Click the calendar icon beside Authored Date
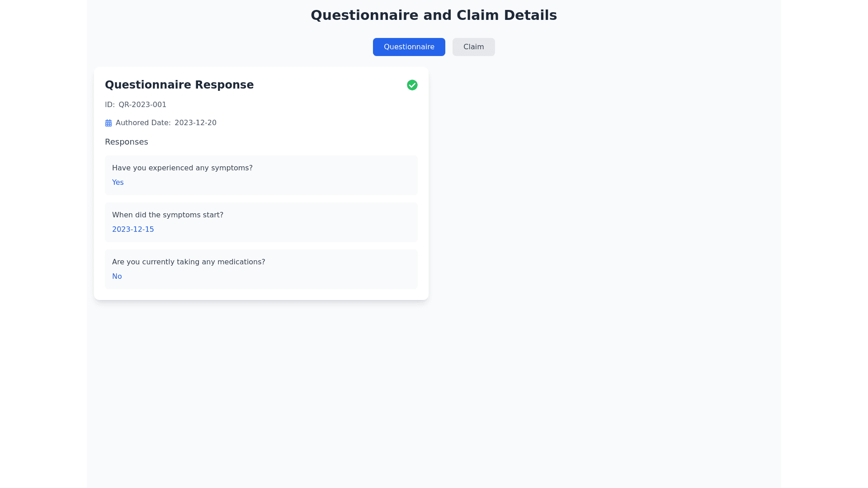Viewport: 868px width, 488px height. [x=108, y=123]
